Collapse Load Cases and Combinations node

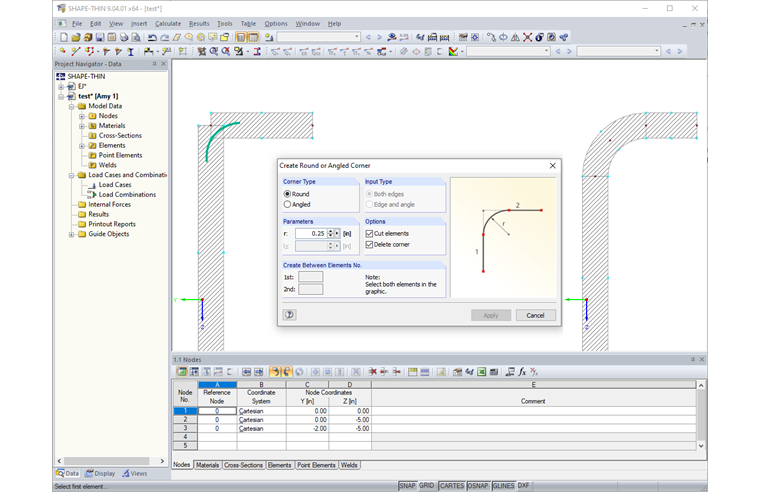tap(71, 175)
